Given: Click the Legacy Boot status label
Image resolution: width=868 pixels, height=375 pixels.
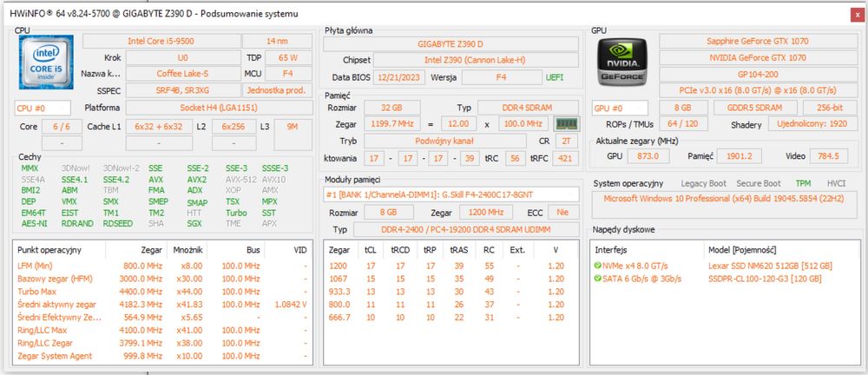Looking at the screenshot, I should 704,183.
